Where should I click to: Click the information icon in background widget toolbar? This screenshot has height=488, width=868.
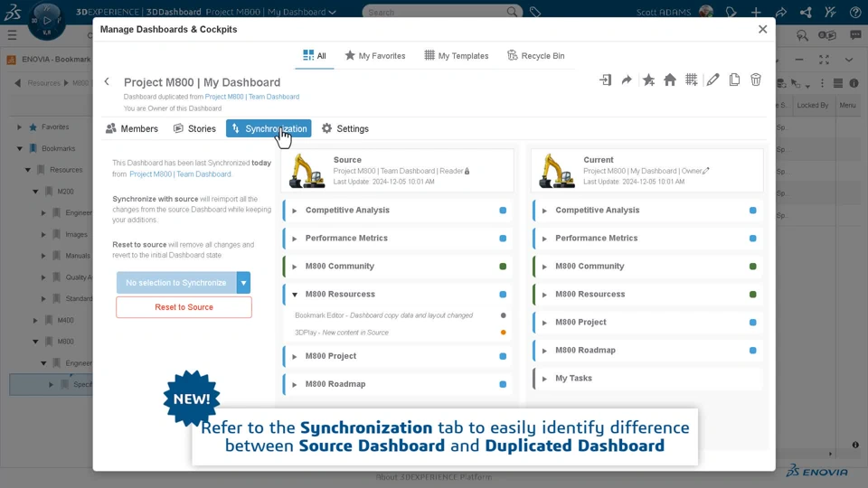click(854, 83)
